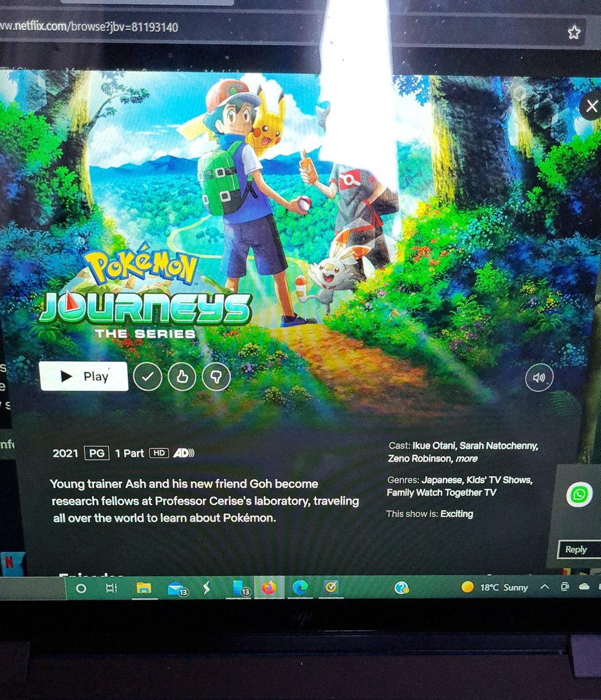Screen dimensions: 601x700
Task: Open the checkmark-badge app in taskbar
Action: (x=331, y=588)
